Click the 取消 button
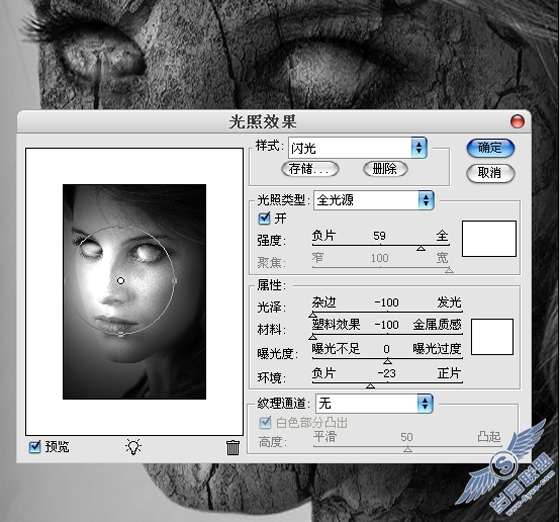560x522 pixels. pyautogui.click(x=490, y=173)
